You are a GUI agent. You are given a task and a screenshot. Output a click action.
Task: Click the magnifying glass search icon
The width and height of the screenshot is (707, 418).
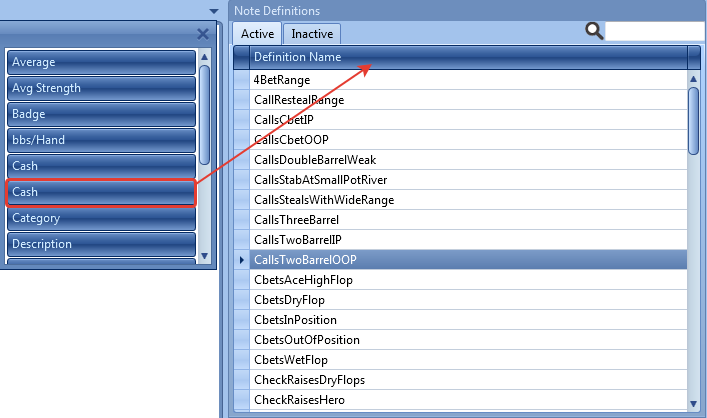click(594, 31)
